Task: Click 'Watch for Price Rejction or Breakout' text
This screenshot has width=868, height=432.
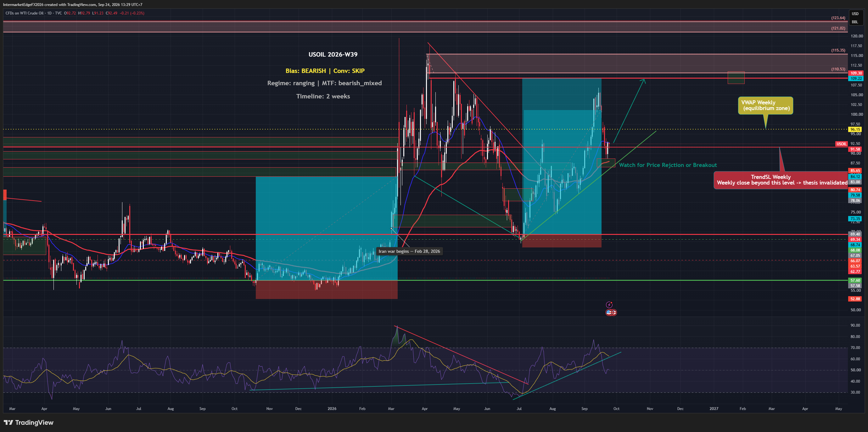Action: pos(668,165)
